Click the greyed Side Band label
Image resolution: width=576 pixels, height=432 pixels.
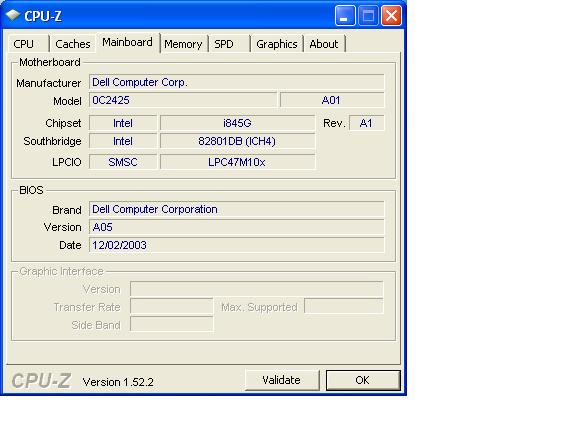point(96,325)
